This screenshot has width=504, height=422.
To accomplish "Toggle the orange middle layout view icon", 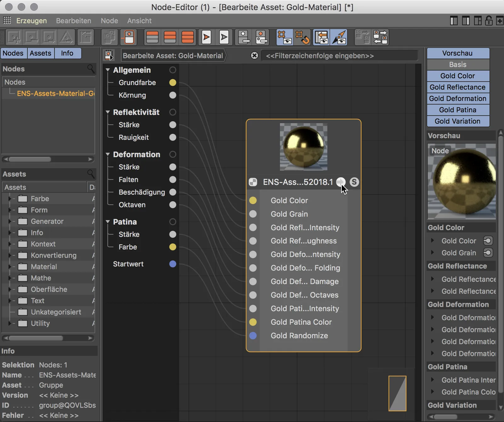I will pyautogui.click(x=170, y=37).
